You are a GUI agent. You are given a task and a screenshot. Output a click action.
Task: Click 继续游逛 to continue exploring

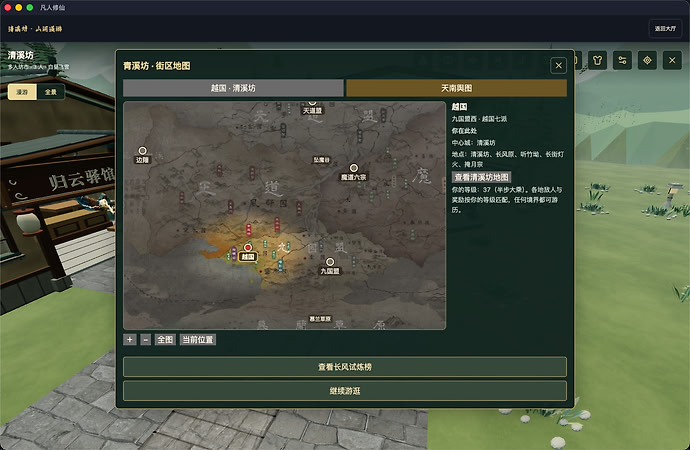(345, 391)
